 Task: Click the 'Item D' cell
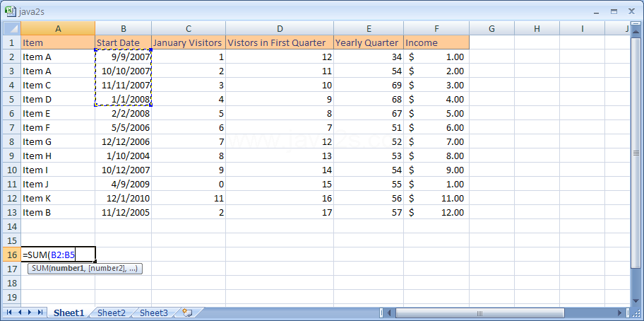point(58,99)
